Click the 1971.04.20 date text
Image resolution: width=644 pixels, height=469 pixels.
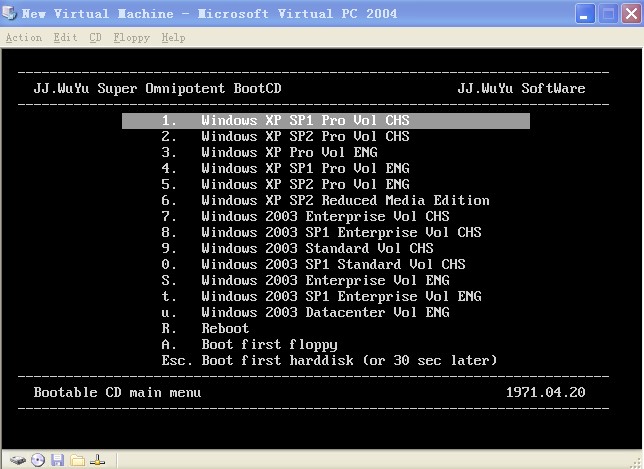545,393
